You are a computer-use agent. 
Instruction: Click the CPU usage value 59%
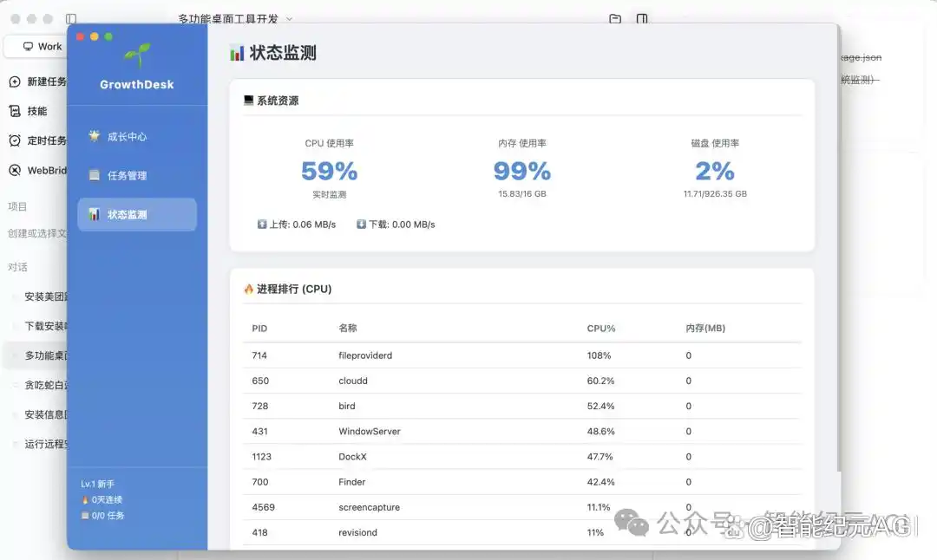tap(330, 172)
